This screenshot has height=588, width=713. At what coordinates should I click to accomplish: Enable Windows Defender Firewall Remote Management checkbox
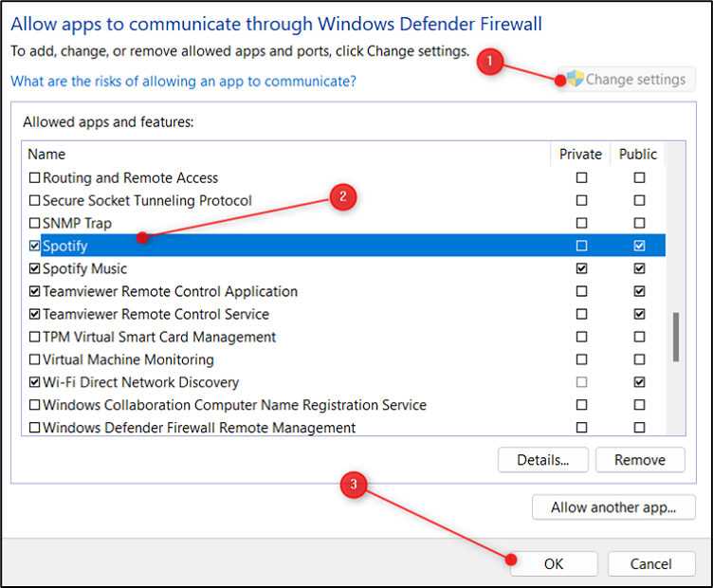point(34,428)
